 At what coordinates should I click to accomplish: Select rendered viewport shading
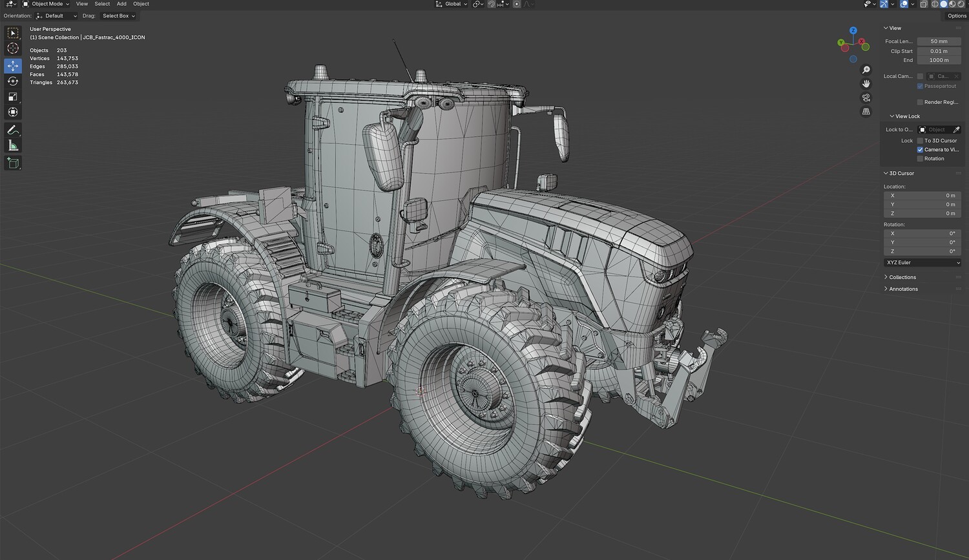[x=961, y=4]
